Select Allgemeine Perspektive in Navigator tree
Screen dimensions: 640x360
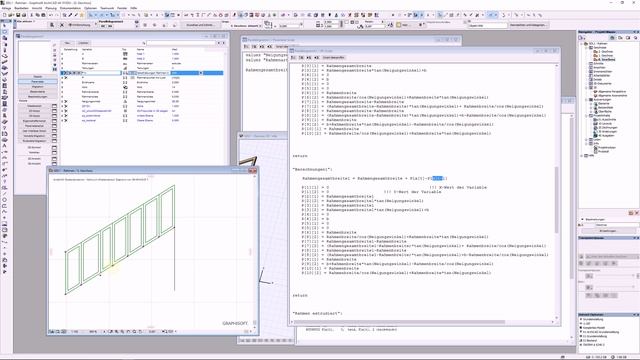pyautogui.click(x=612, y=91)
